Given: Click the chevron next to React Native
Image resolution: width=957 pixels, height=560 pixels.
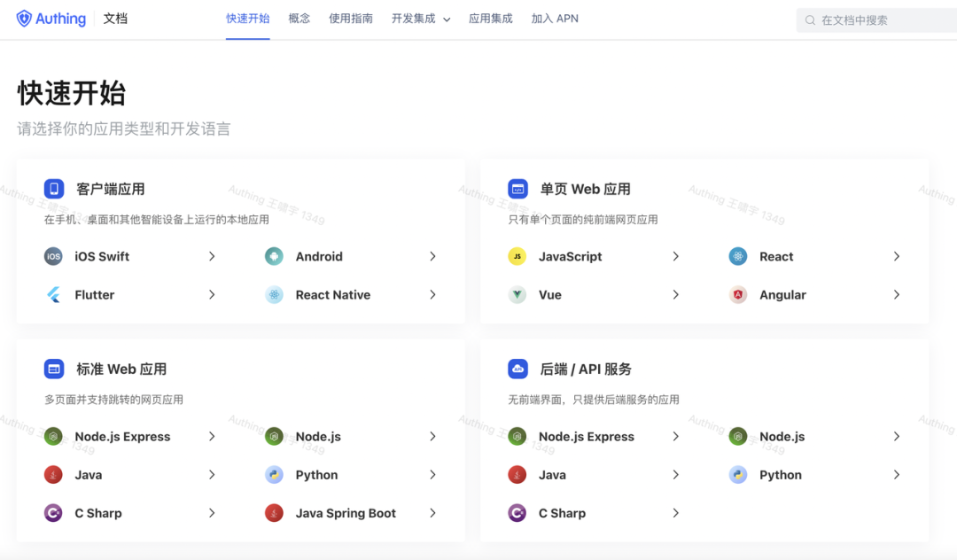Looking at the screenshot, I should (432, 295).
